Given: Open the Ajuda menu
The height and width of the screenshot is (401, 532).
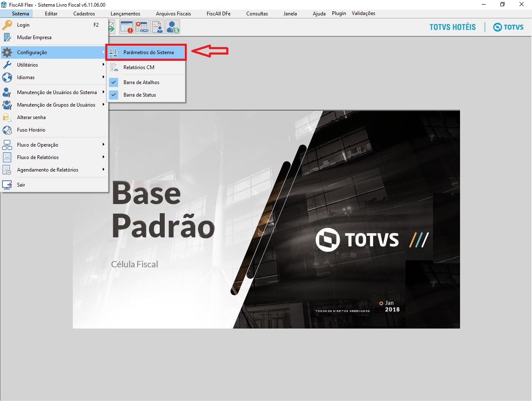Looking at the screenshot, I should (x=319, y=14).
